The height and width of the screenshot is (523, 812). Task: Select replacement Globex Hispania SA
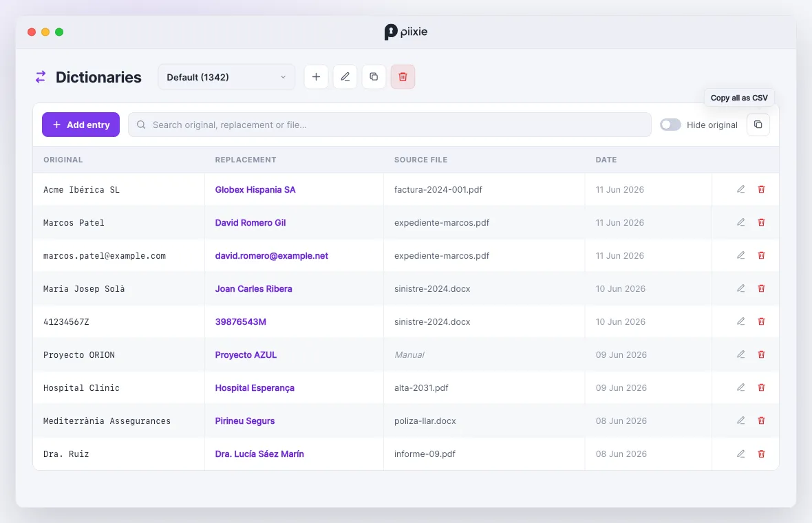click(x=255, y=189)
